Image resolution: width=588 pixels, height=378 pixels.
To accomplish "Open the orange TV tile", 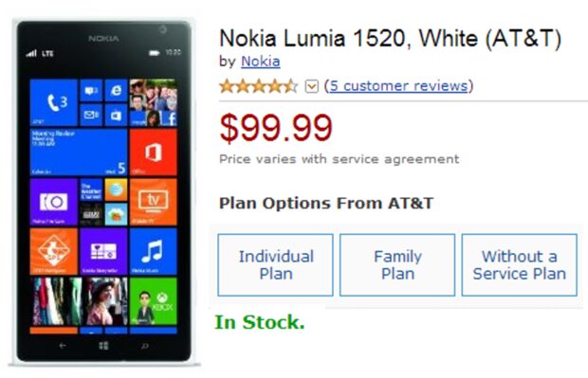I will (153, 202).
